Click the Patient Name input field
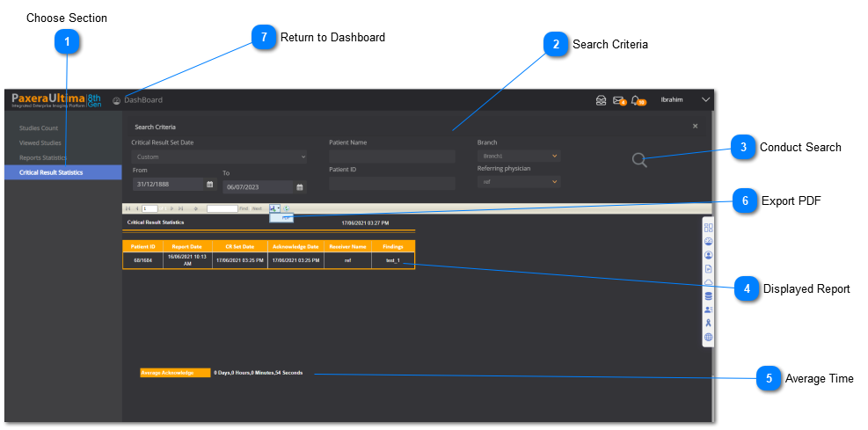 coord(392,157)
